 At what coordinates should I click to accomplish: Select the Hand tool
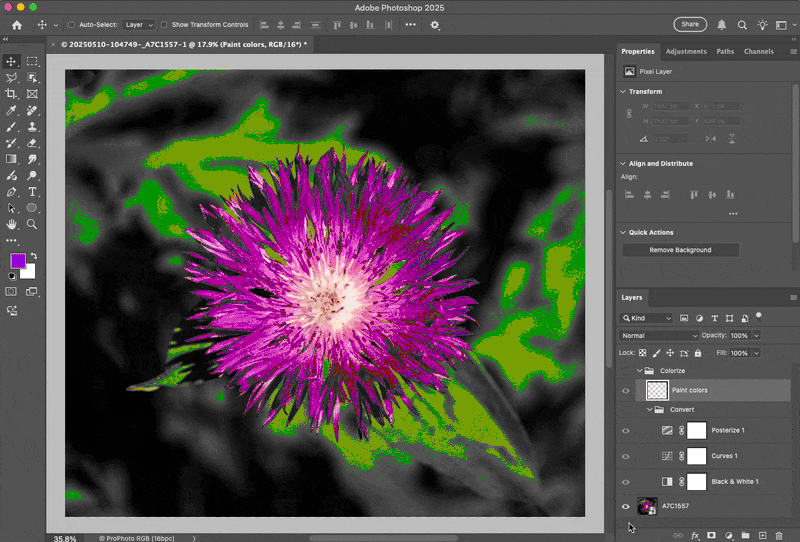coord(12,224)
